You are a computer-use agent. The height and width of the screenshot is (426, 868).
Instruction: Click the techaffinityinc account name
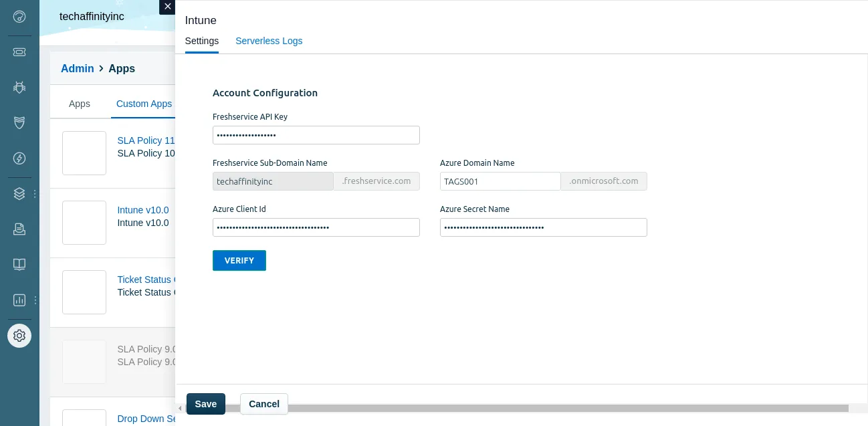pyautogui.click(x=92, y=17)
